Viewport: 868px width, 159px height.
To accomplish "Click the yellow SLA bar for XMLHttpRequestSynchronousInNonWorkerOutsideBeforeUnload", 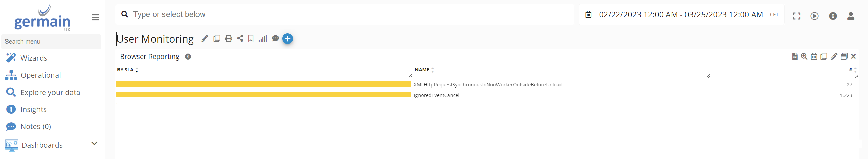I will click(x=263, y=84).
